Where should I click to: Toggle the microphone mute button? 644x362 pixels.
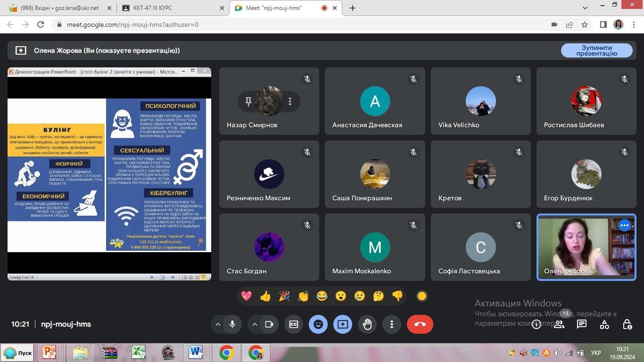click(x=232, y=324)
